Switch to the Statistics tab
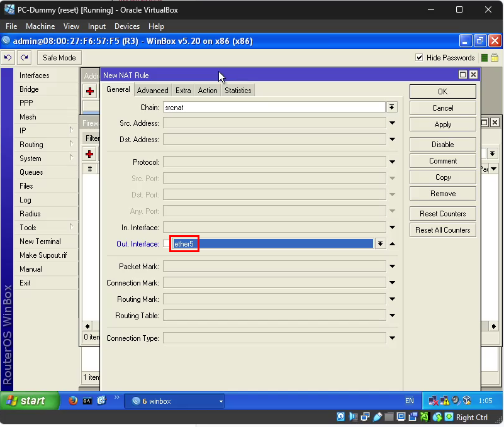 pyautogui.click(x=238, y=91)
